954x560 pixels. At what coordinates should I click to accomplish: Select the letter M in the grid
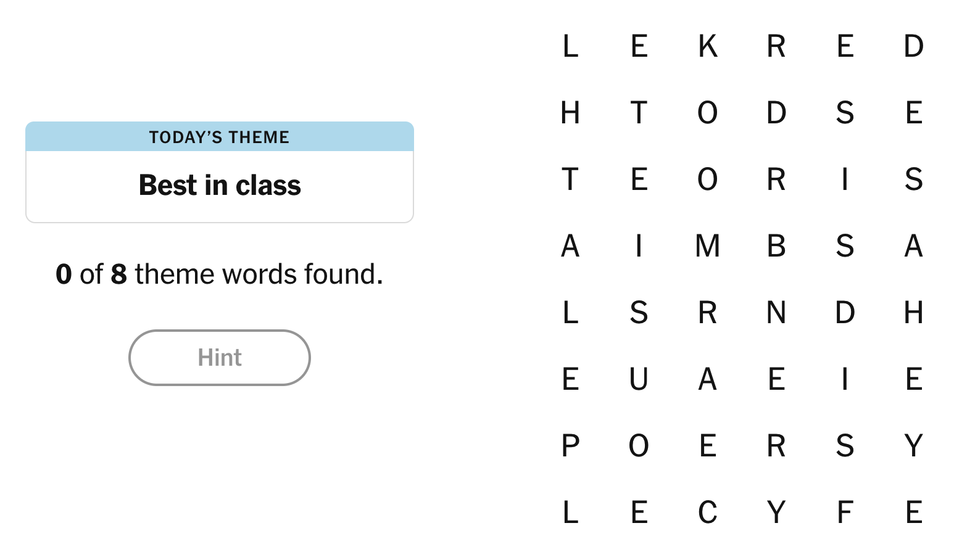pos(708,246)
